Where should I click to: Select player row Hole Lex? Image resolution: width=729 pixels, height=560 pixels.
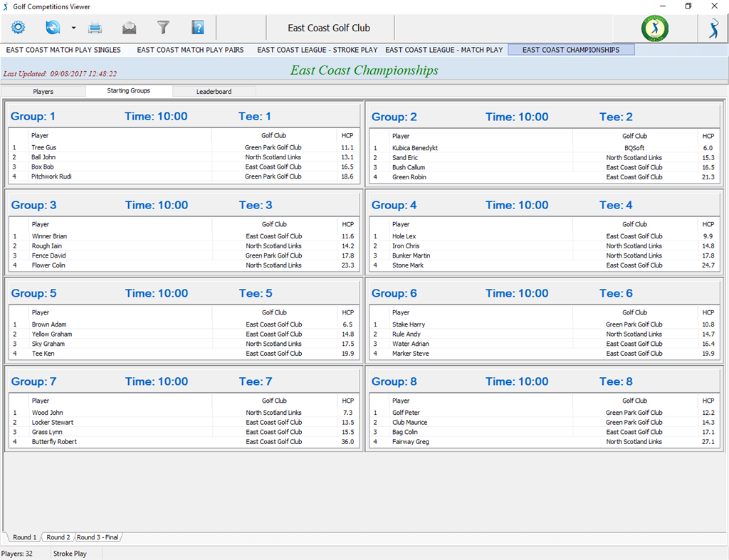click(545, 236)
